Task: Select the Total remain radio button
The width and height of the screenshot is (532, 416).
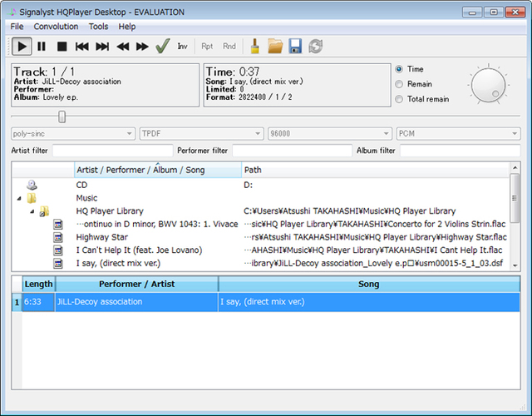Action: 400,99
